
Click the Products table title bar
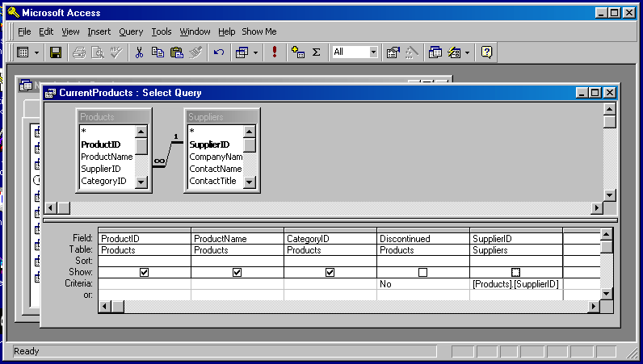[x=114, y=117]
